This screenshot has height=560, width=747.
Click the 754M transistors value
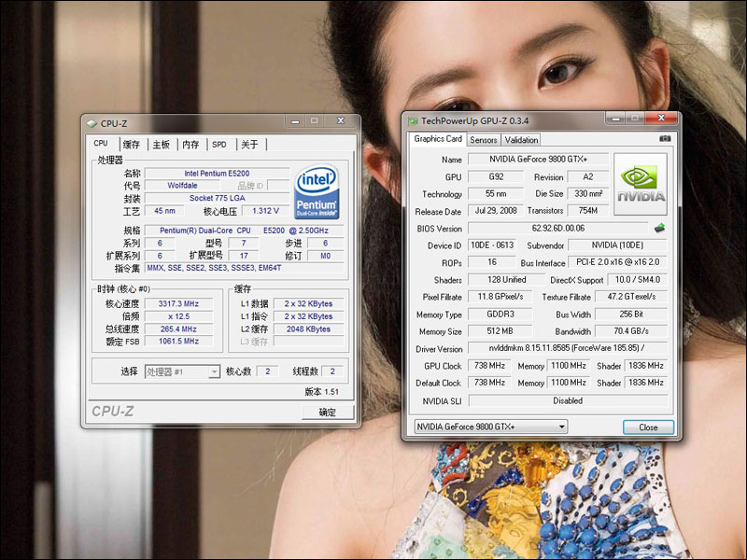588,211
